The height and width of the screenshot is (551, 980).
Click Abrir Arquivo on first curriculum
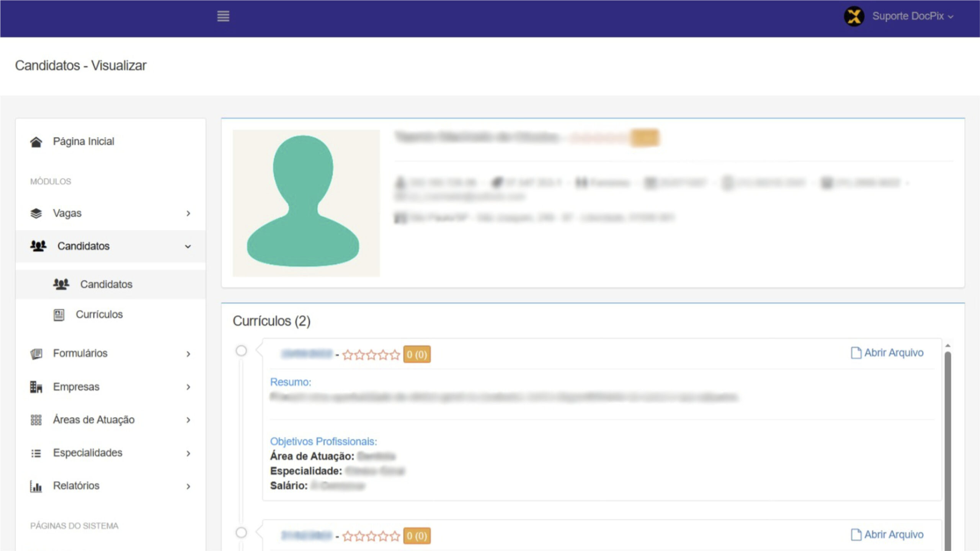887,352
